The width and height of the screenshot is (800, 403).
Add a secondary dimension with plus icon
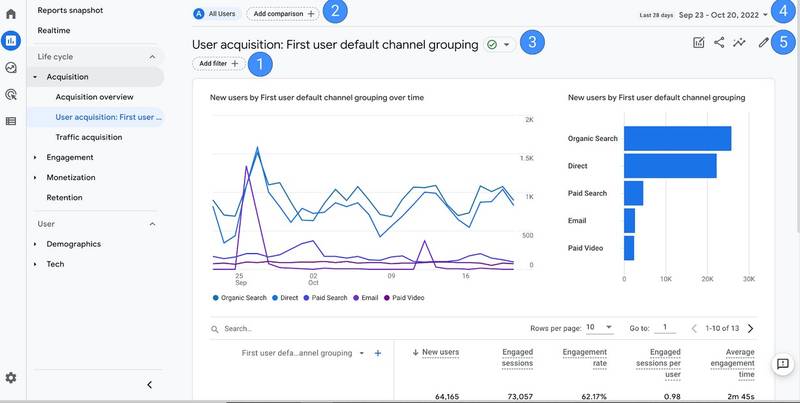click(378, 353)
